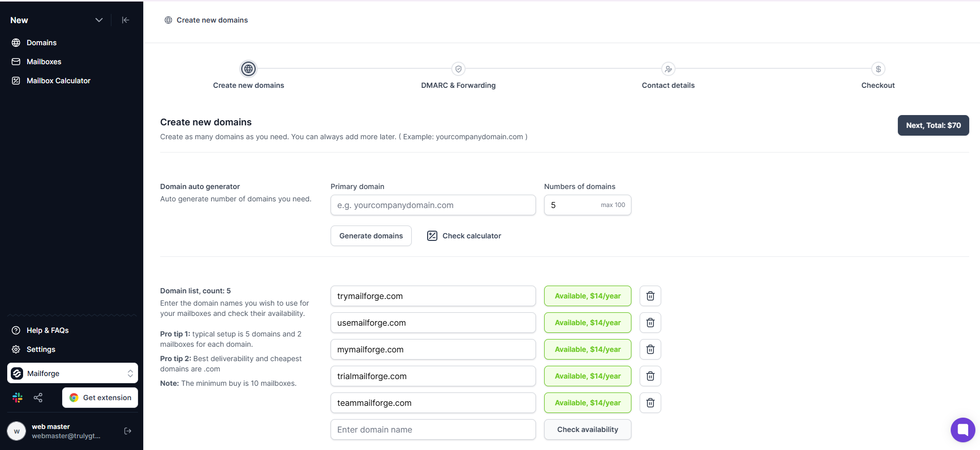Click availability badge for trymailforge.com
The image size is (980, 450).
click(x=588, y=296)
